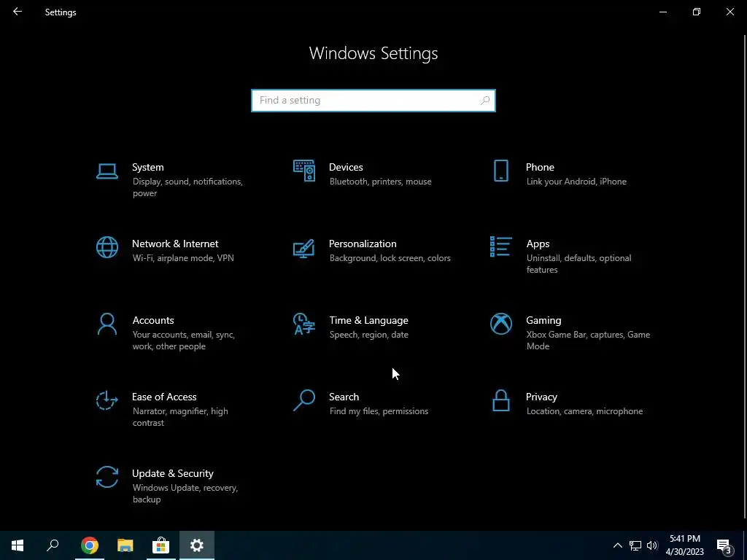The image size is (747, 560).
Task: Click the System category title
Action: pyautogui.click(x=147, y=167)
